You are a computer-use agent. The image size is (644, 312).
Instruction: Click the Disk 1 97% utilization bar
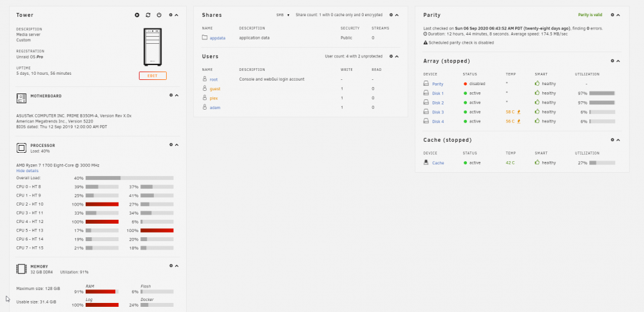602,93
